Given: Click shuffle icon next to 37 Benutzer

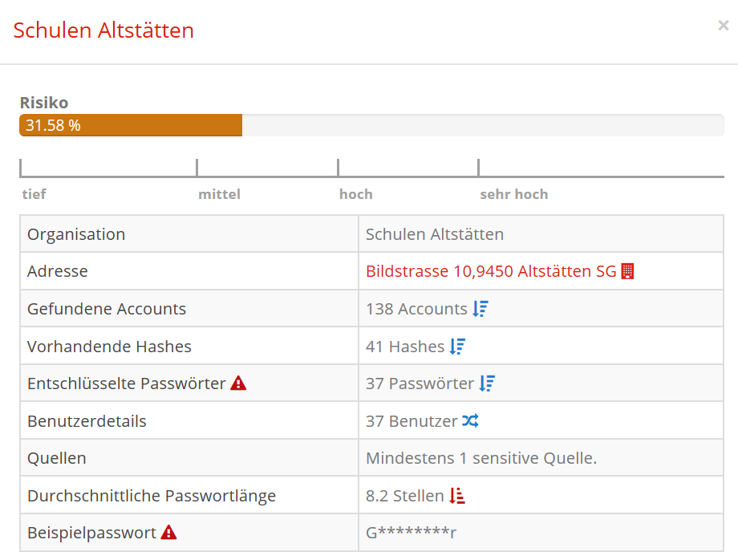Looking at the screenshot, I should point(470,420).
